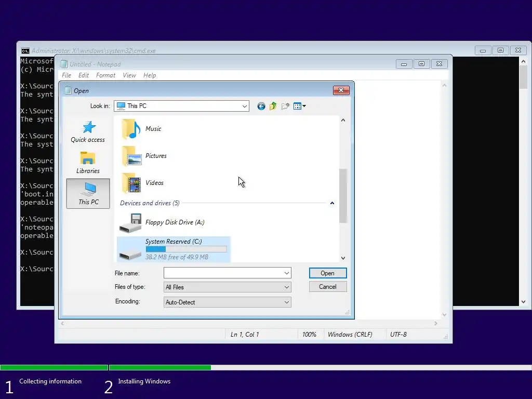Screen dimensions: 532x399
Task: Click the Cancel button
Action: click(x=328, y=287)
